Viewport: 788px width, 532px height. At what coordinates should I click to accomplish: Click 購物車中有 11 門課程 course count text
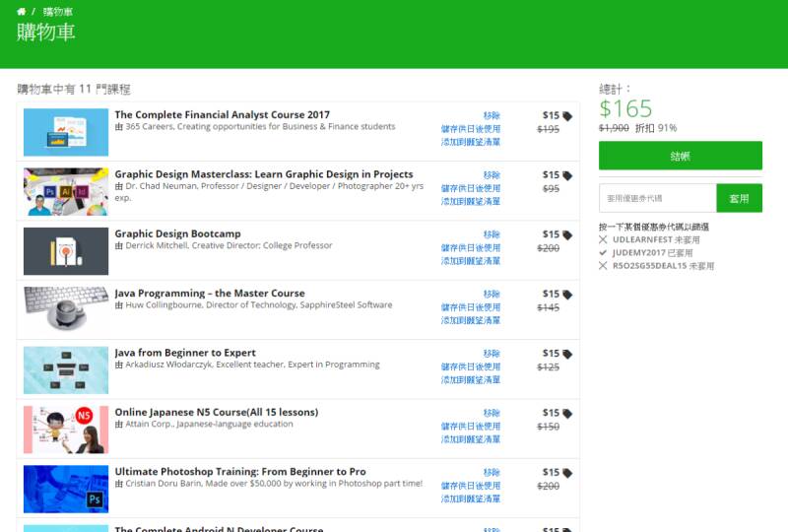pos(74,89)
